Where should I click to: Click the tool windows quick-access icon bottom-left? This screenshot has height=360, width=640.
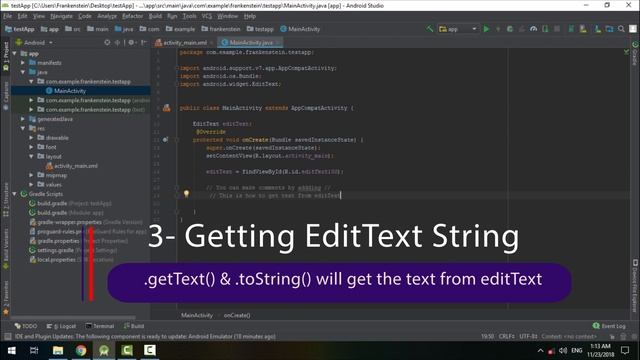[x=7, y=336]
